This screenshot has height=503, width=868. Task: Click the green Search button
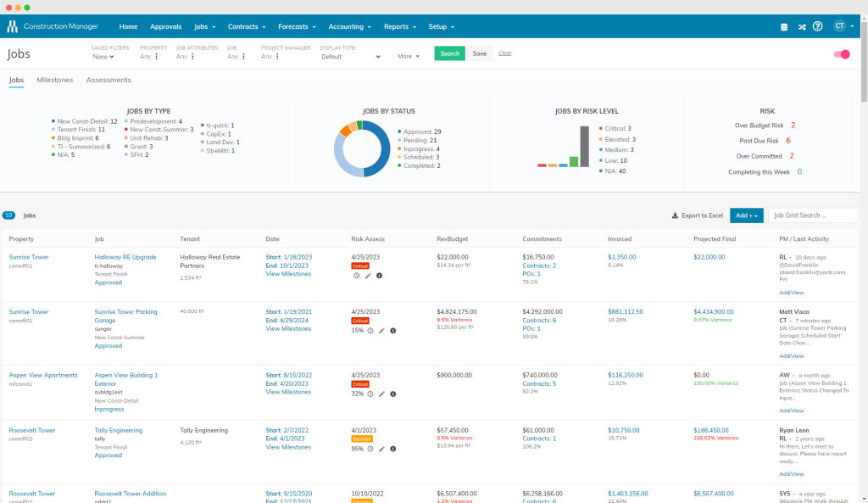coord(449,53)
